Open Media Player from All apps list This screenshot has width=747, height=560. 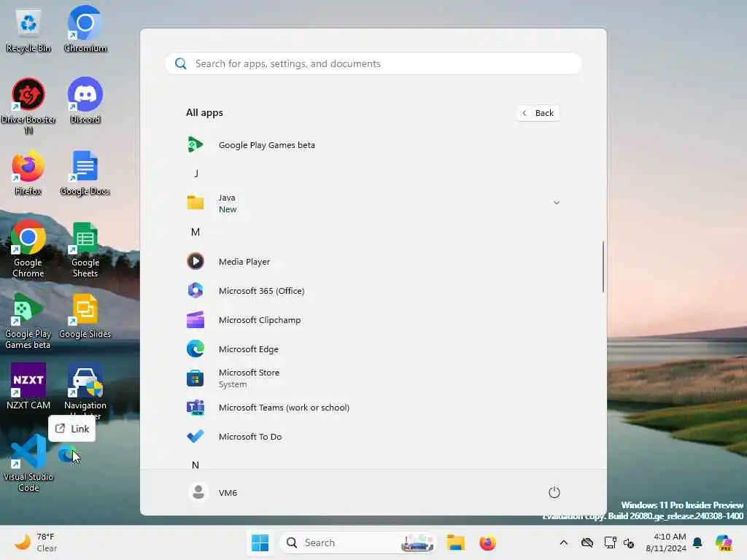coord(373,262)
